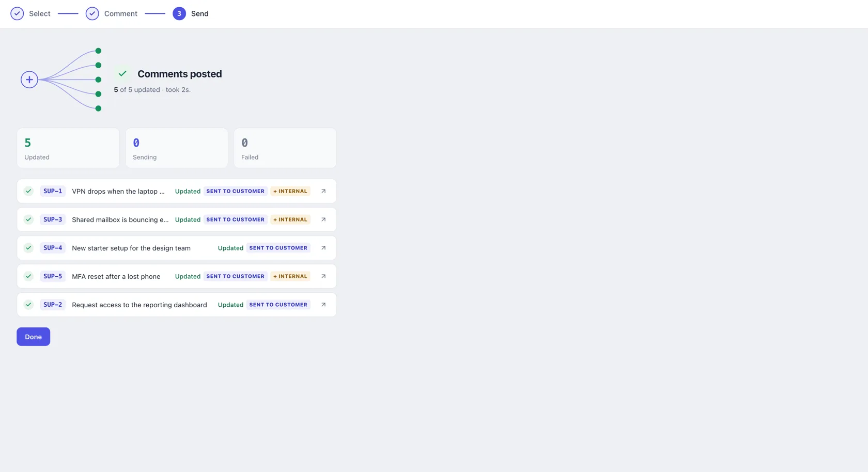The image size is (868, 472).
Task: Click SENT TO CUSTOMER badge on SUP-2 row
Action: point(278,305)
